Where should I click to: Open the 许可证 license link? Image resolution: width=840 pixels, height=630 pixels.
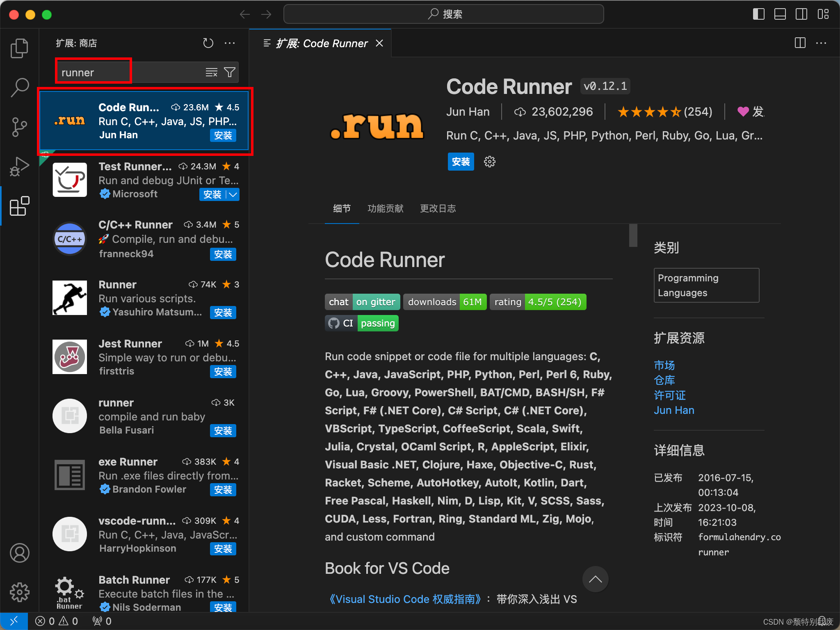(x=670, y=395)
